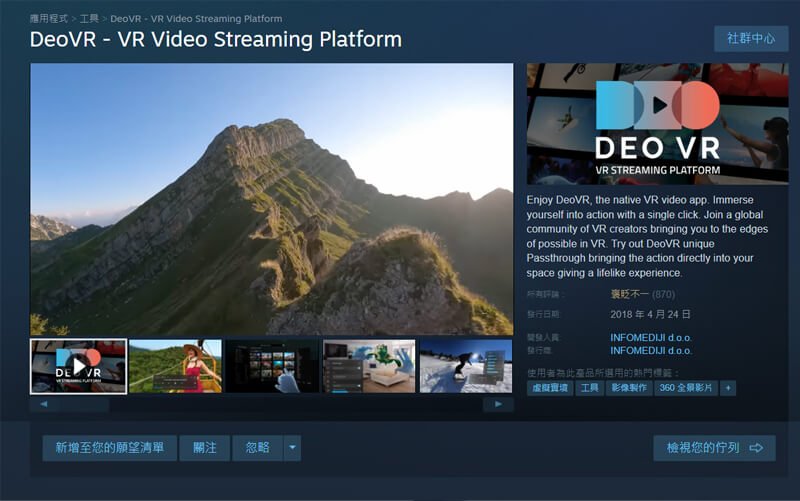Click 檢視您的佇列 view queue button
The height and width of the screenshot is (501, 800).
coord(714,448)
